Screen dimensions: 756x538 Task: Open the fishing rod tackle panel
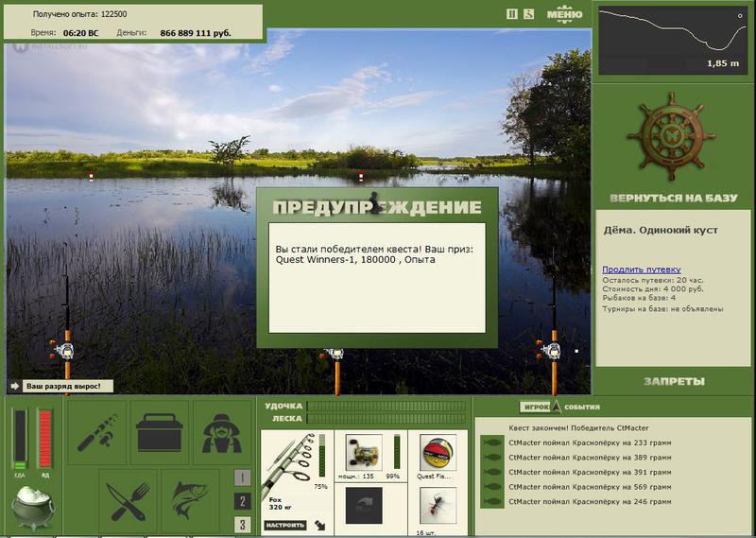[x=97, y=432]
